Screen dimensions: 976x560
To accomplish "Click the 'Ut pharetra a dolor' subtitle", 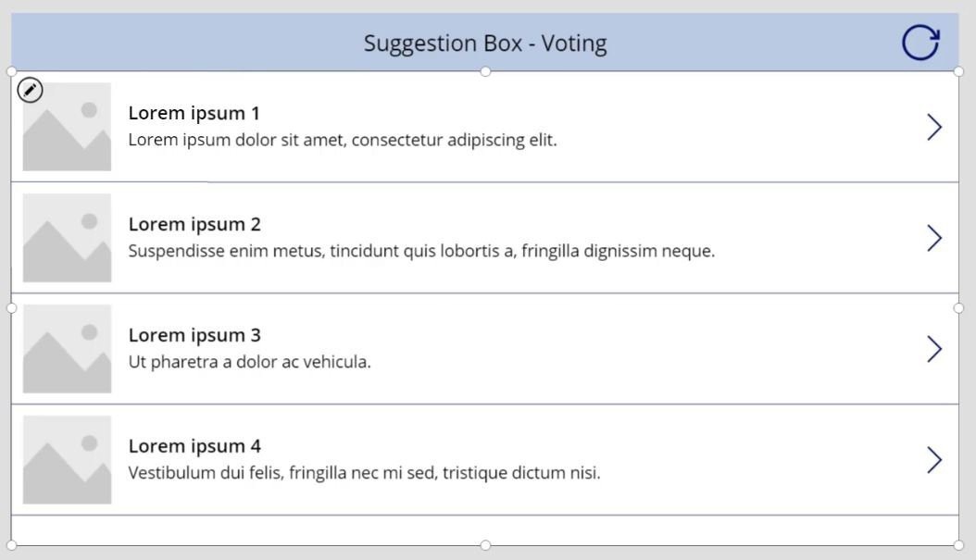I will [250, 362].
